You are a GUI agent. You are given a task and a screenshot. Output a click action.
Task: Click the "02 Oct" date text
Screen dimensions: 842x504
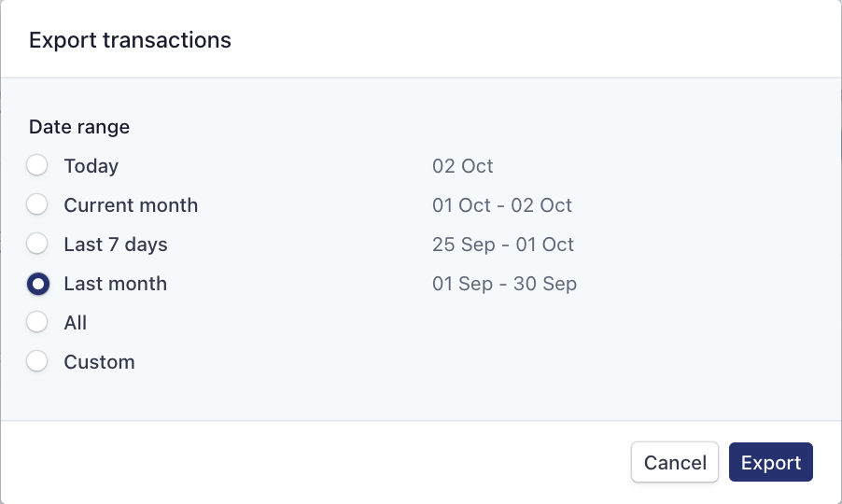click(463, 166)
